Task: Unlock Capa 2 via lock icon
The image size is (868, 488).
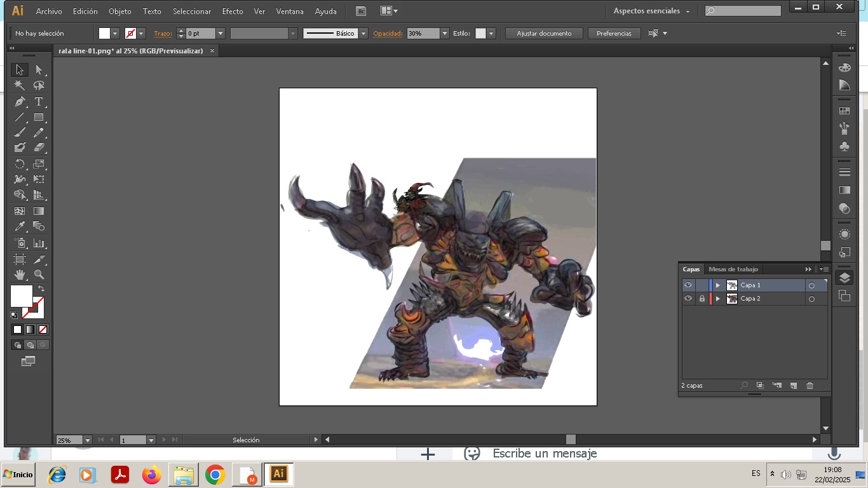Action: pyautogui.click(x=702, y=299)
